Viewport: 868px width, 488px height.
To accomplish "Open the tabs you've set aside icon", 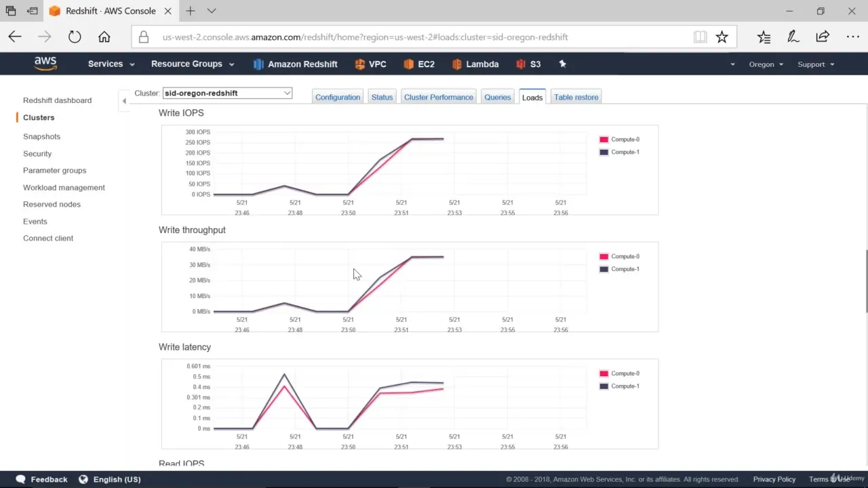I will (11, 11).
